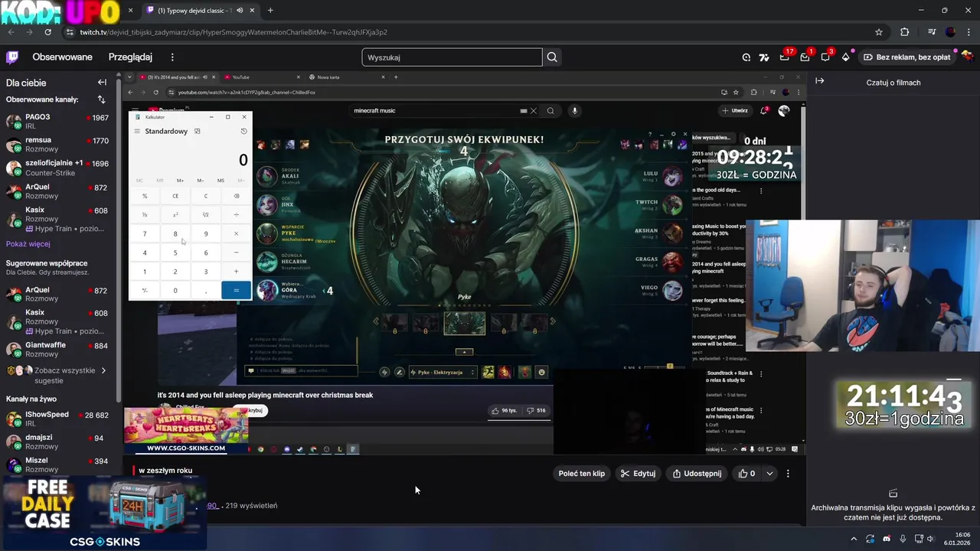The image size is (980, 551).
Task: Open clip more options three dots
Action: [788, 474]
